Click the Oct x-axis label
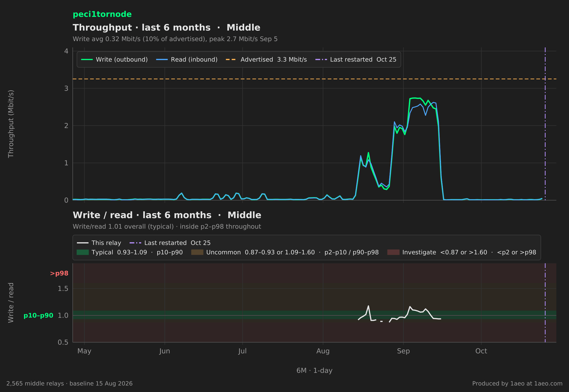 481,351
